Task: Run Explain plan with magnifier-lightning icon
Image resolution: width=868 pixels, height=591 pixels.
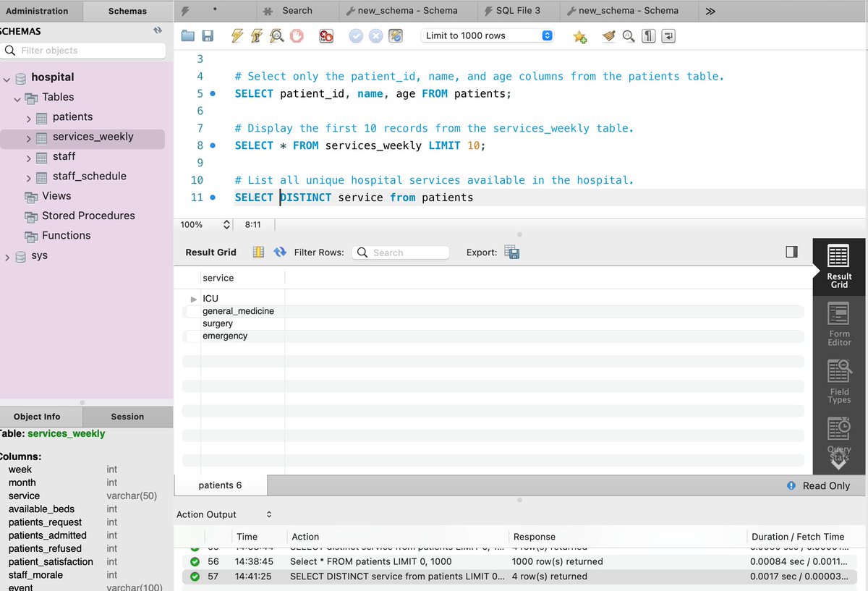Action: (x=276, y=35)
